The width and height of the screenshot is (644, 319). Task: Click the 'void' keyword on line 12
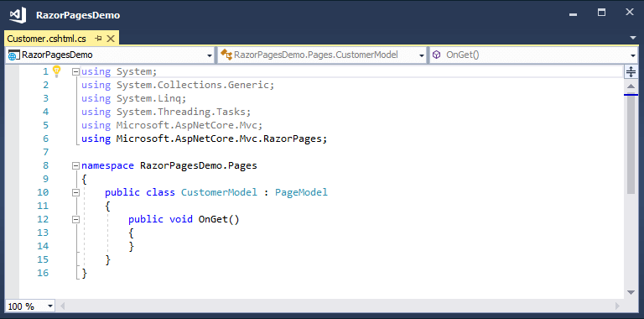181,219
